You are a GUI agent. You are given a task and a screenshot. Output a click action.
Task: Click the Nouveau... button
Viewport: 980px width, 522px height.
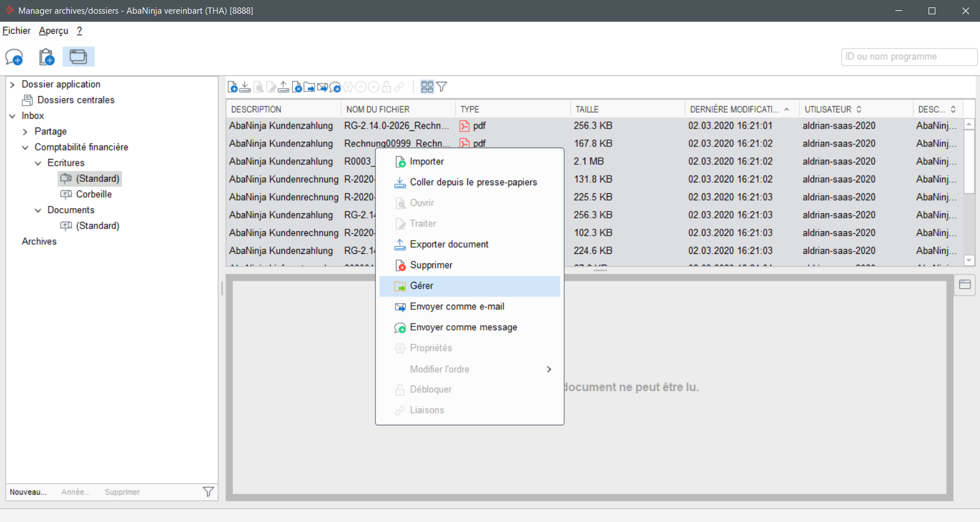[28, 492]
